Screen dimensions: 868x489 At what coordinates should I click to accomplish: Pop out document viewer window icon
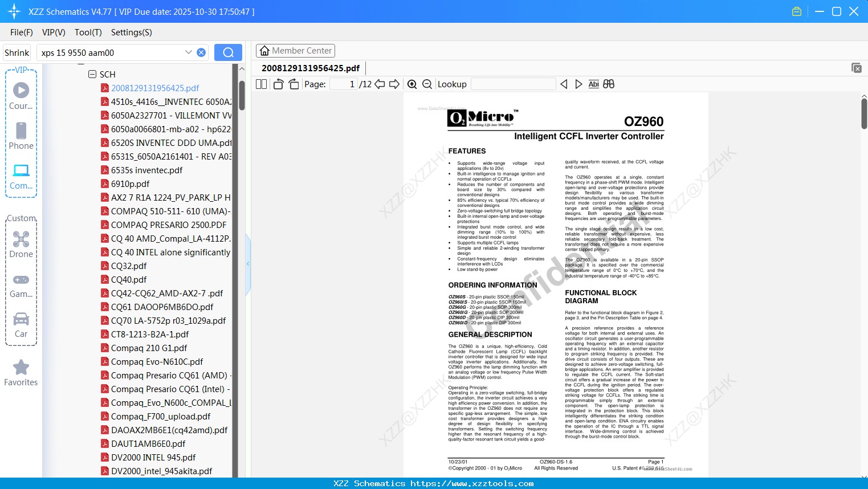click(x=857, y=68)
